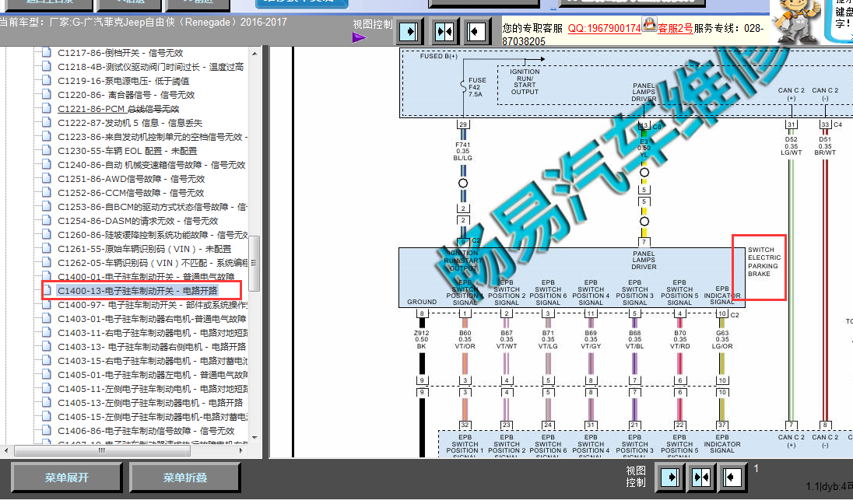Screen dimensions: 853x504
Task: Click the purple arrow under 视图控制
Action: pyautogui.click(x=359, y=37)
